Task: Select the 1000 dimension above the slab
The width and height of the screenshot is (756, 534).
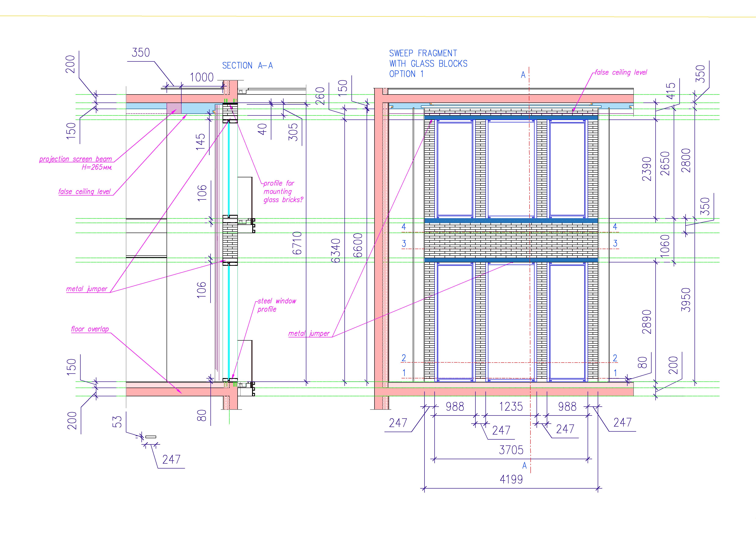Action: point(202,77)
